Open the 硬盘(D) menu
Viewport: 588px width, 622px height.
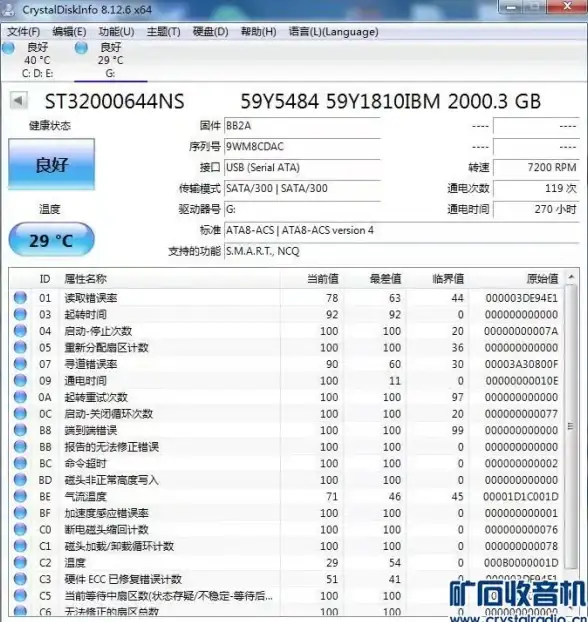pyautogui.click(x=210, y=32)
